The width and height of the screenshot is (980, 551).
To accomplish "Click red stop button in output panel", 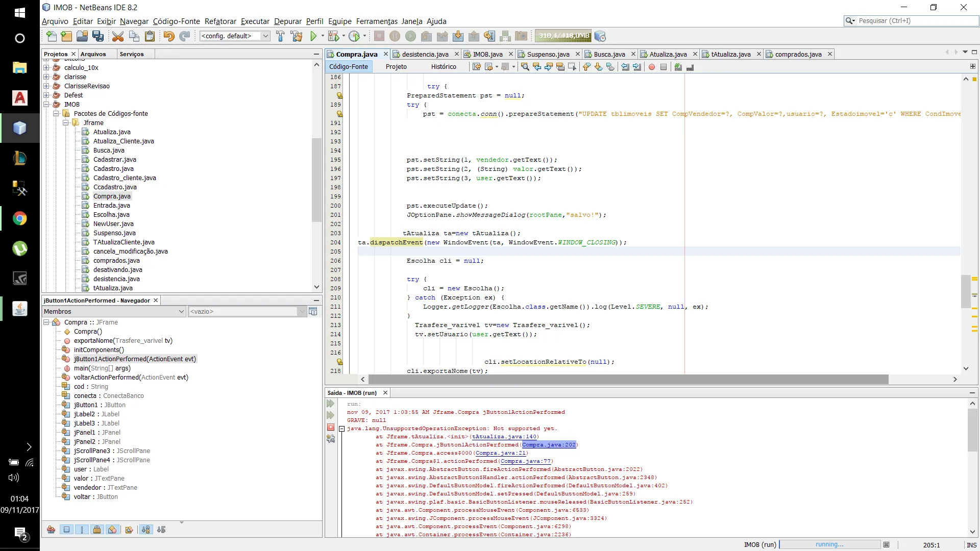I will 331,427.
